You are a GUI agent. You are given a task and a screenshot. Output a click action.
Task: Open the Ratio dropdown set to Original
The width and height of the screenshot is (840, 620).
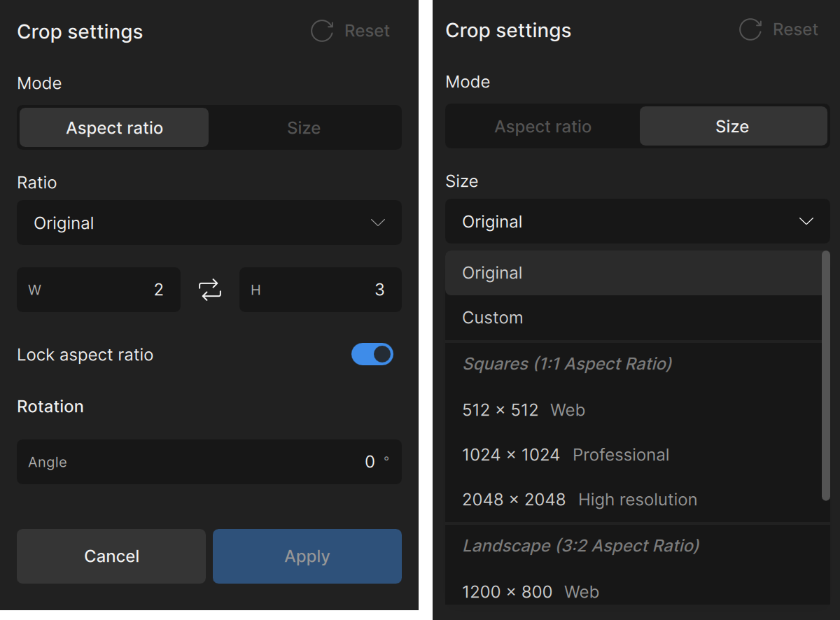point(209,223)
